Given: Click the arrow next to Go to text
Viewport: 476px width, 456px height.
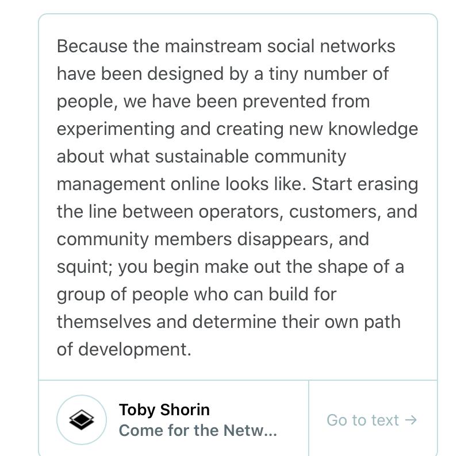Looking at the screenshot, I should (x=411, y=420).
